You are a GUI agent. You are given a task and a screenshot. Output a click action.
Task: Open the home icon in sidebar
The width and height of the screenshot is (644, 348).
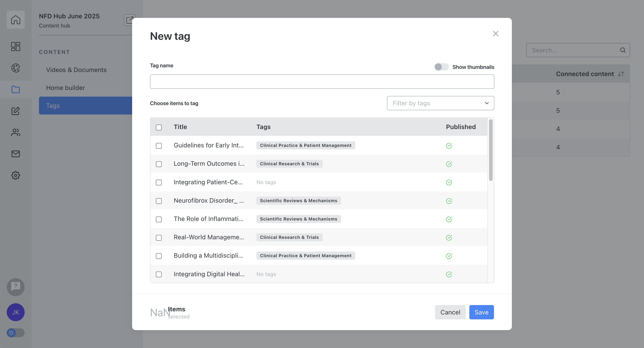(x=15, y=19)
